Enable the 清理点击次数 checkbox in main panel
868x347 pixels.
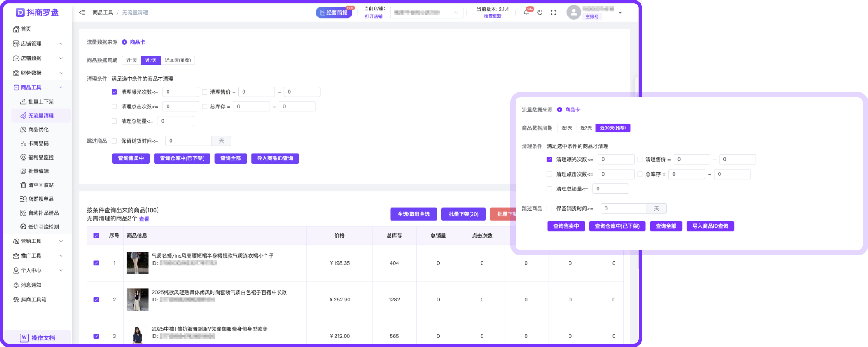[x=114, y=107]
